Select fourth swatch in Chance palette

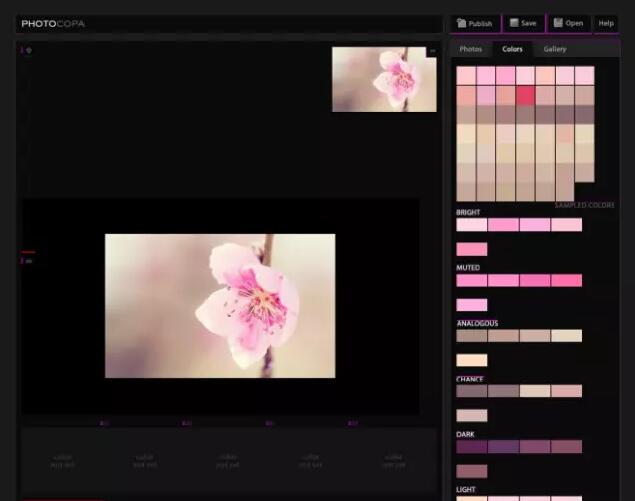[x=567, y=391]
